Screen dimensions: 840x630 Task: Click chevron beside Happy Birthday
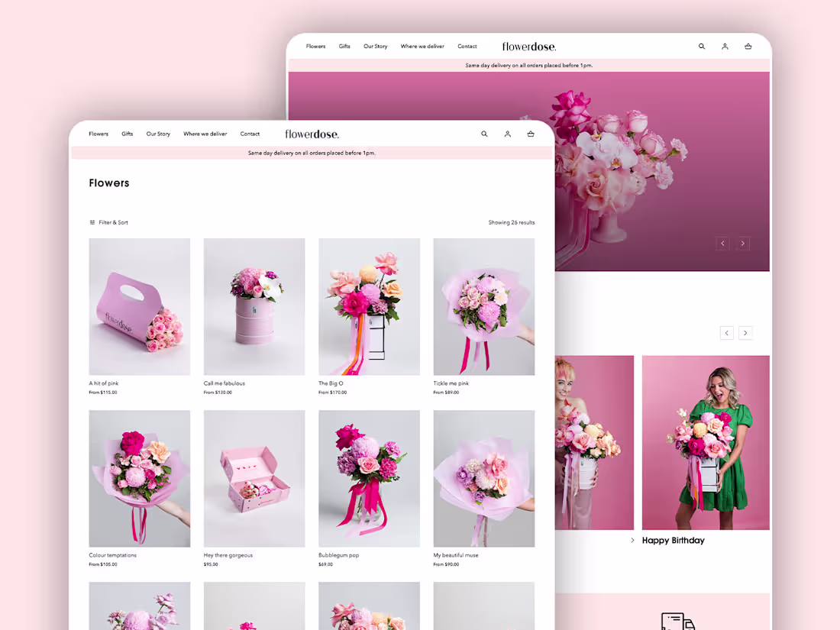633,540
